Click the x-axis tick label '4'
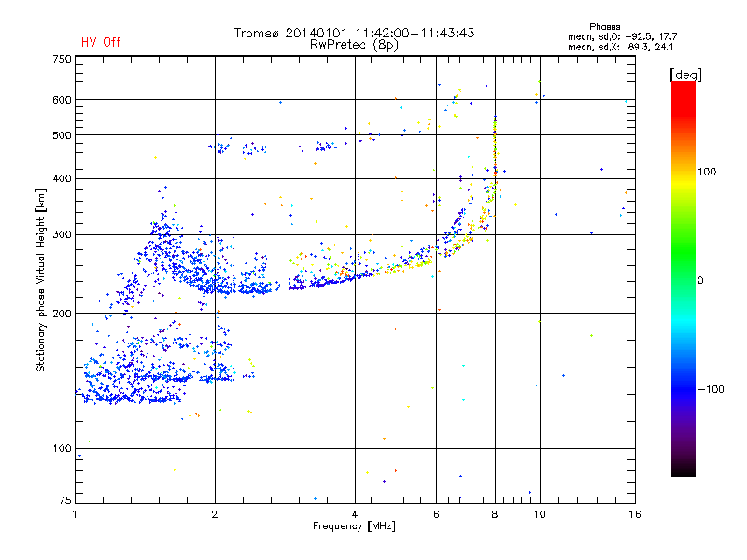 point(355,514)
